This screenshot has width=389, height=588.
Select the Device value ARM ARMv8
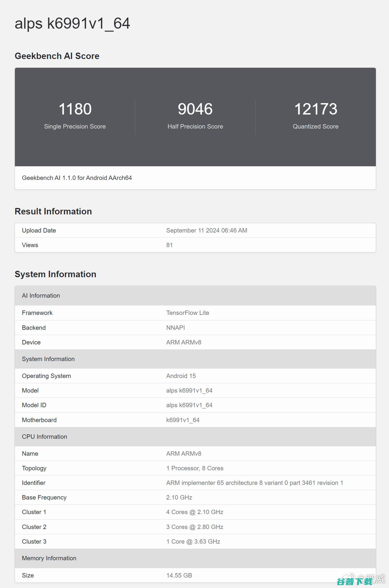tap(184, 342)
